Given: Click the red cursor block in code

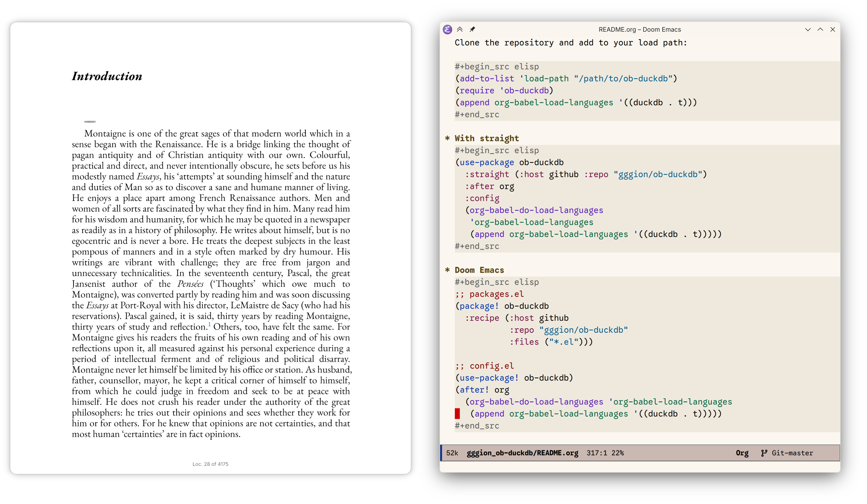Looking at the screenshot, I should 457,413.
